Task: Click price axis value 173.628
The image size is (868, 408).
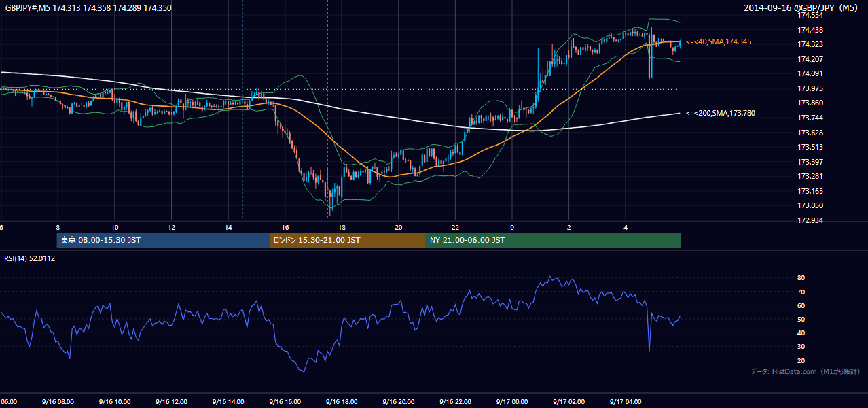Action: click(810, 133)
